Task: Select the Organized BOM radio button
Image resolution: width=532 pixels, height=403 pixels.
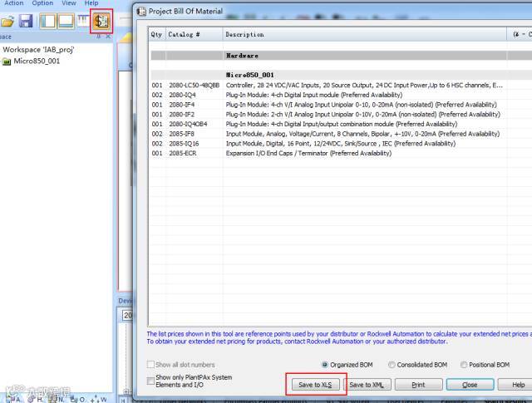Action: [x=325, y=365]
